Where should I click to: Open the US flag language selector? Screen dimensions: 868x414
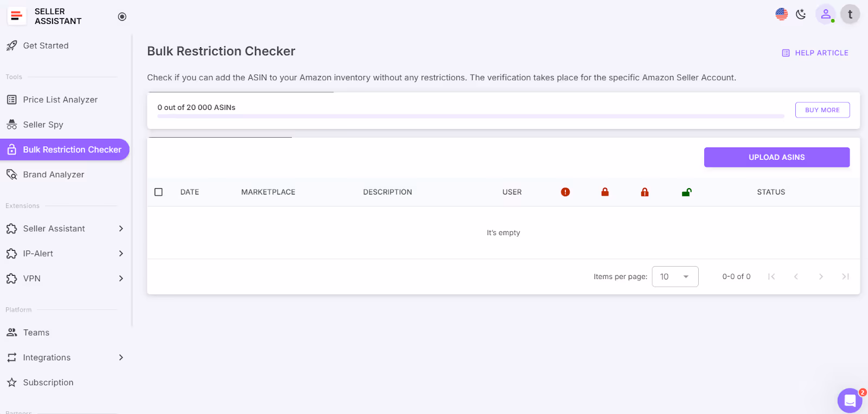point(782,14)
